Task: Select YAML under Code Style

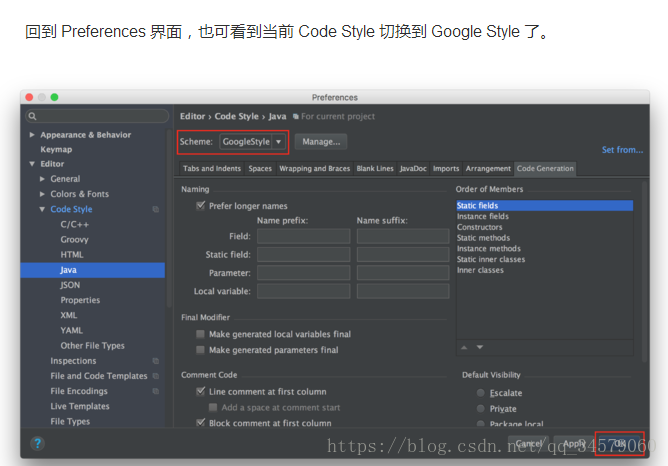Action: click(x=71, y=331)
